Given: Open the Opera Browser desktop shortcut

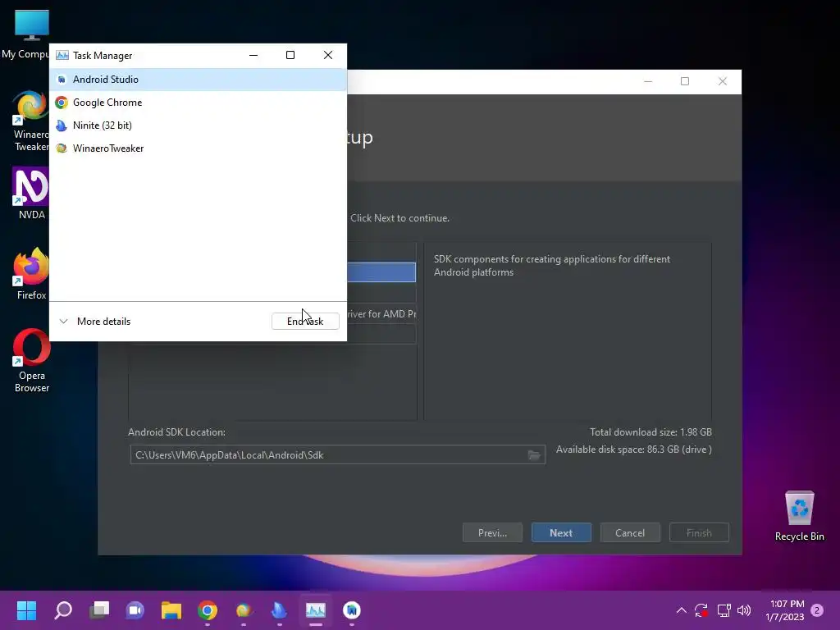Looking at the screenshot, I should (32, 361).
